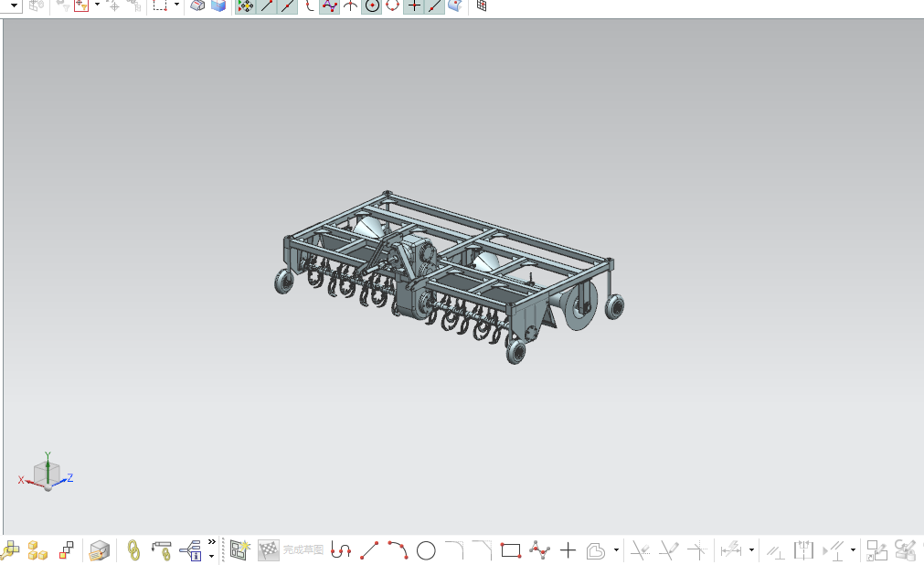Screen dimensions: 924x565
Task: Select the rectangle selection tool
Action: [x=160, y=5]
